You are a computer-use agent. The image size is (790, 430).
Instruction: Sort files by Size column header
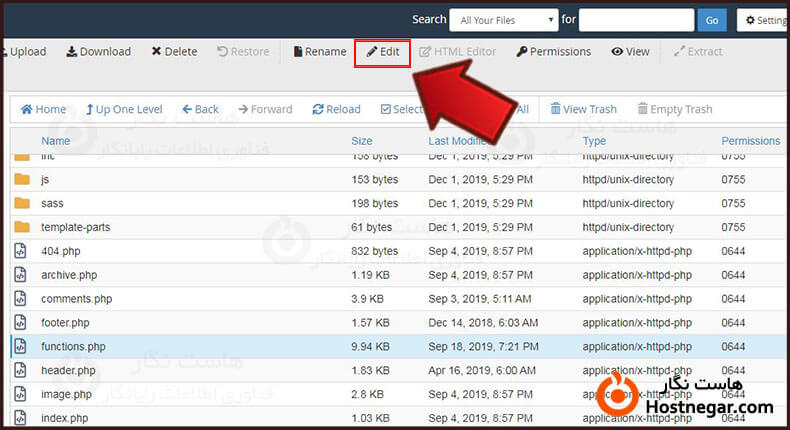[362, 141]
